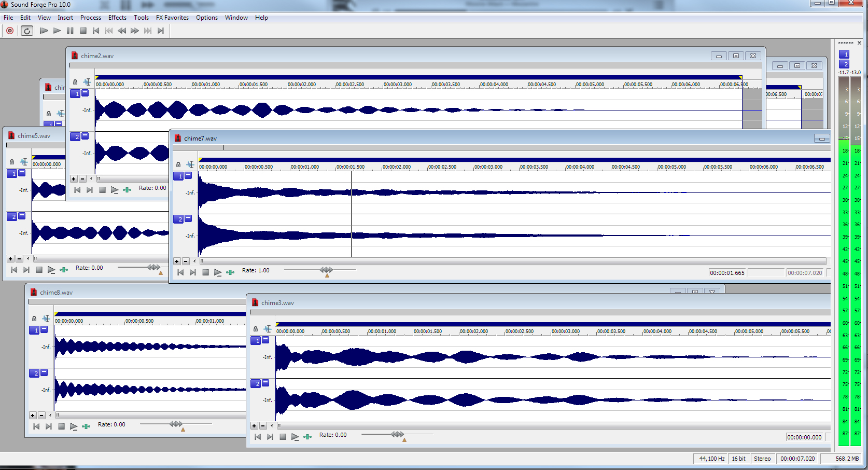Click Play in chime5.wav transport bar
The height and width of the screenshot is (470, 868).
pos(51,270)
